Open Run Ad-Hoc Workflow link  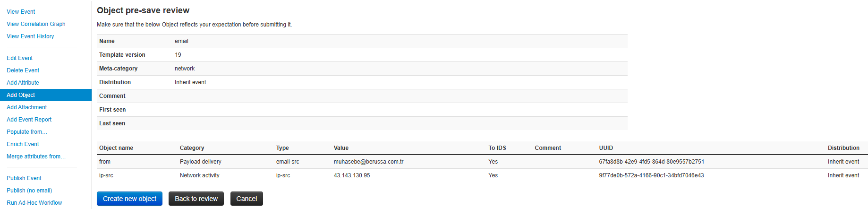click(34, 203)
